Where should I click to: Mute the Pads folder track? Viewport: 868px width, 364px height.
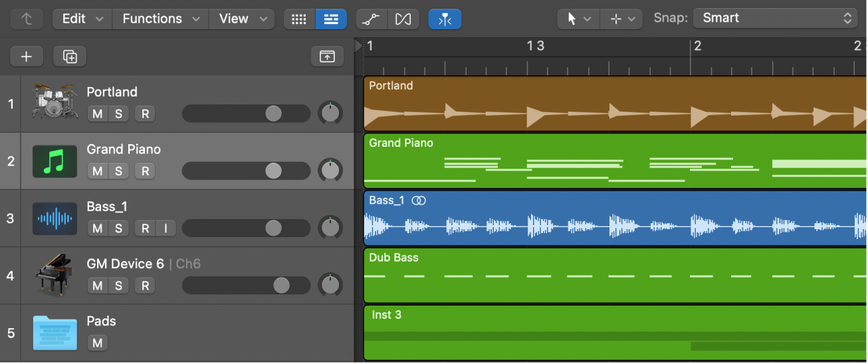98,343
